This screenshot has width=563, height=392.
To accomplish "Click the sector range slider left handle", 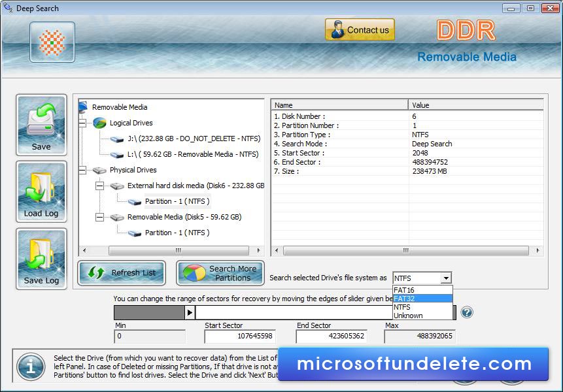I will coord(190,313).
